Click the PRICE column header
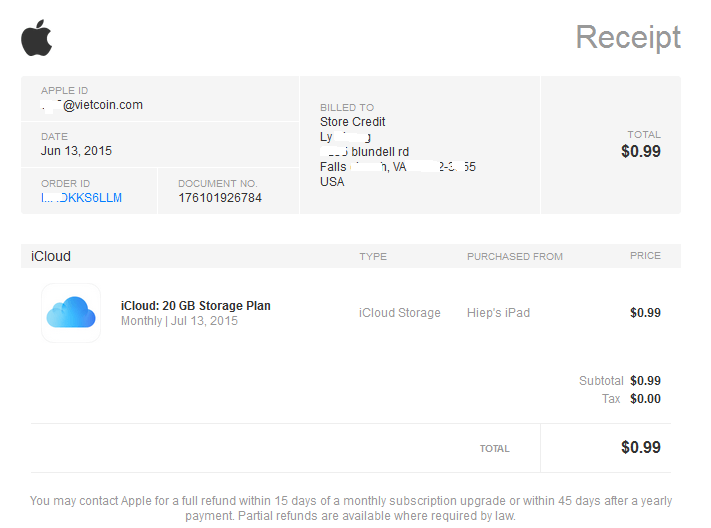This screenshot has width=711, height=528. [645, 256]
